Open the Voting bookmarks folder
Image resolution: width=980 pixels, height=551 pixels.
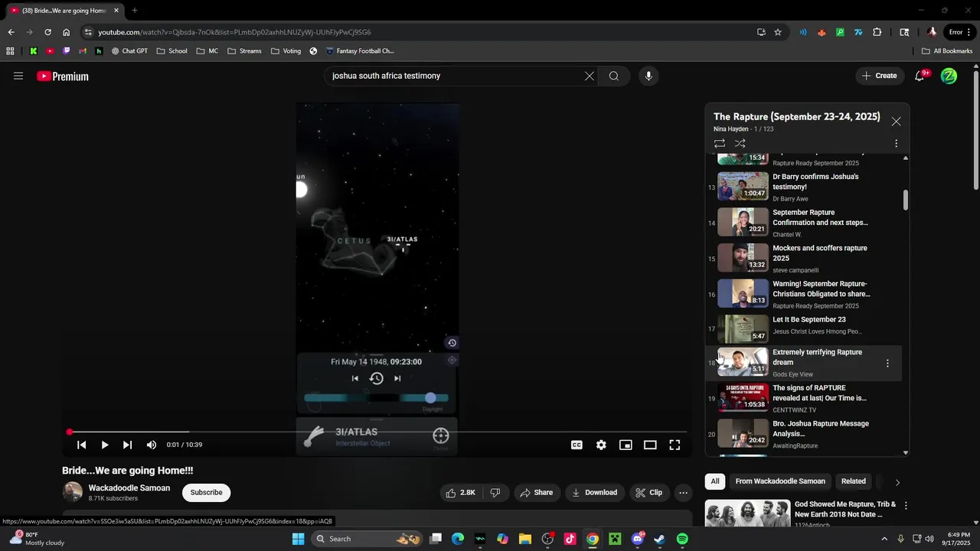pos(286,51)
